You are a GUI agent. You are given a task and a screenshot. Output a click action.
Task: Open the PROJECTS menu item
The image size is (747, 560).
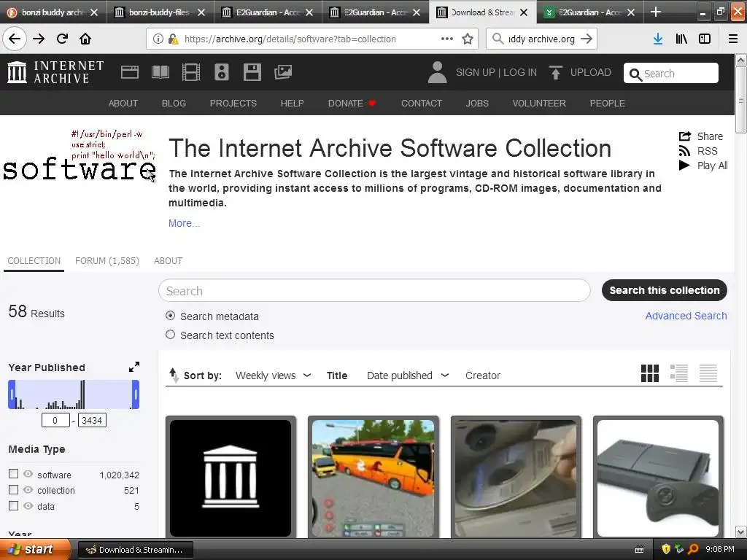click(233, 104)
